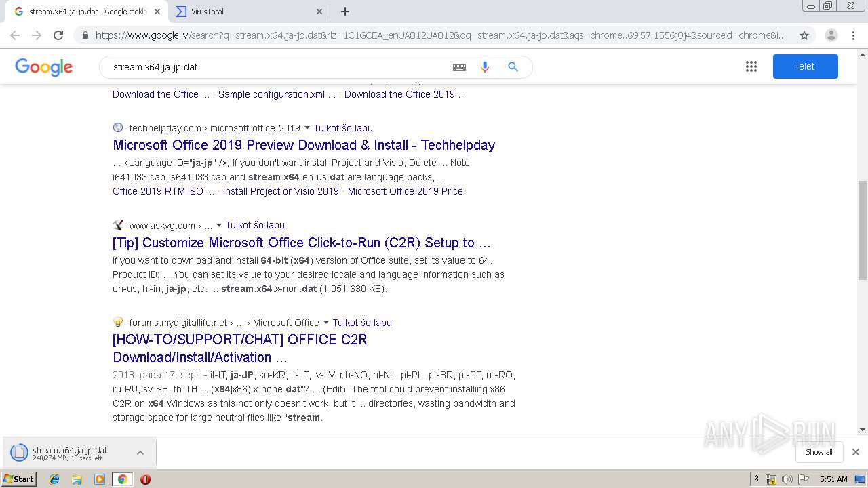This screenshot has width=868, height=488.
Task: Click the blue search magnifier icon
Action: (513, 67)
